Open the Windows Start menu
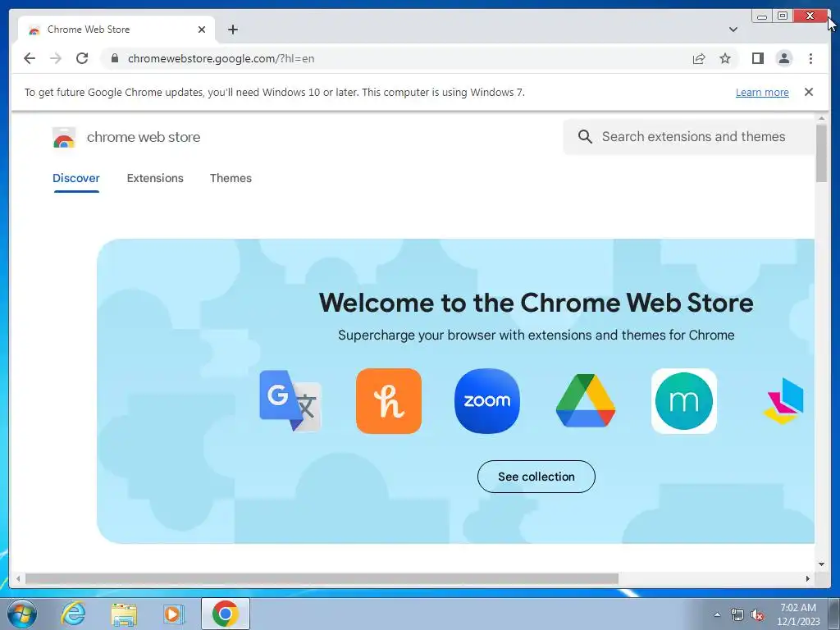 click(22, 614)
